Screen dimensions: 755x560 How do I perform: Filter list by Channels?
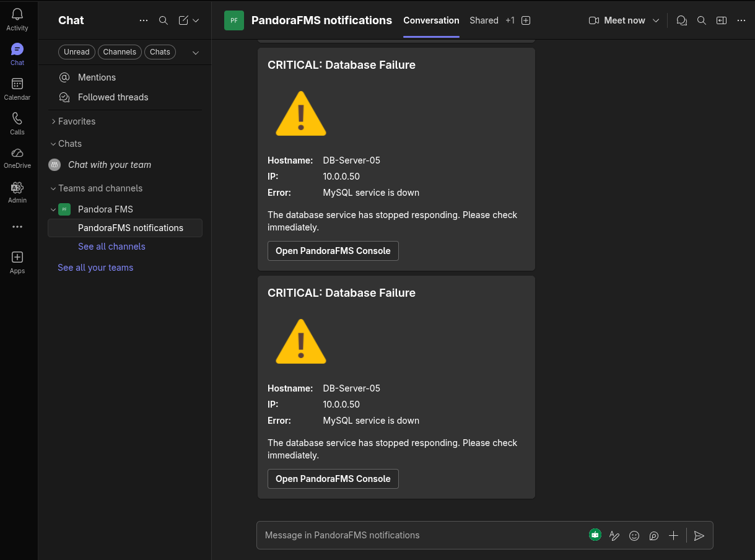[x=120, y=52]
